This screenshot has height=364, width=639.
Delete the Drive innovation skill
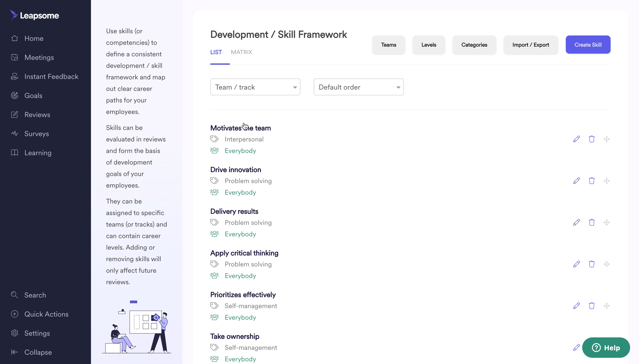(592, 180)
